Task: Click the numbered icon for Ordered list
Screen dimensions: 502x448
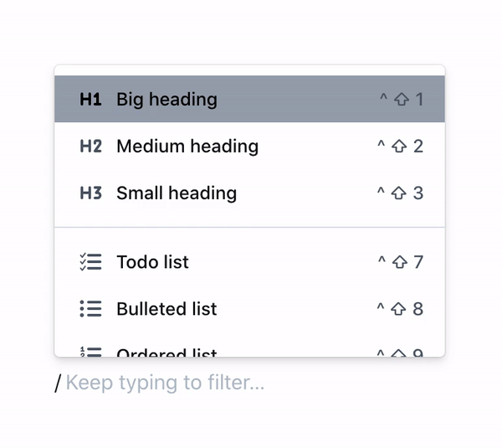Action: pos(90,352)
